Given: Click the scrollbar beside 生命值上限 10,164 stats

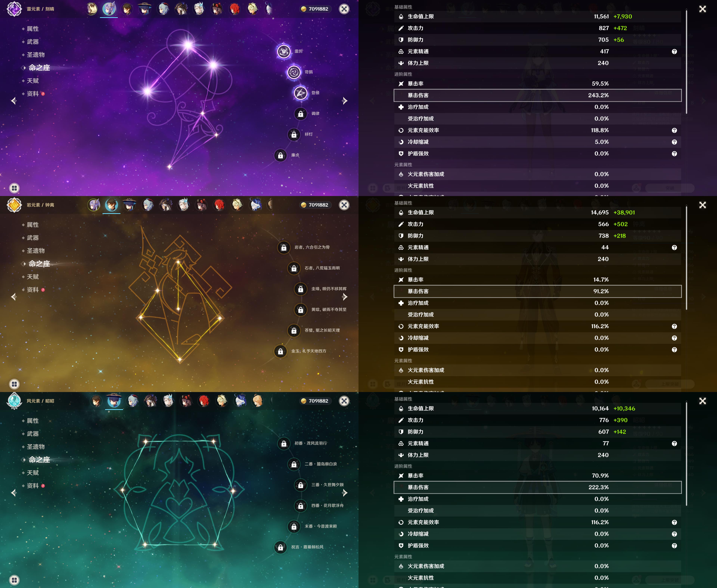Looking at the screenshot, I should (687, 454).
